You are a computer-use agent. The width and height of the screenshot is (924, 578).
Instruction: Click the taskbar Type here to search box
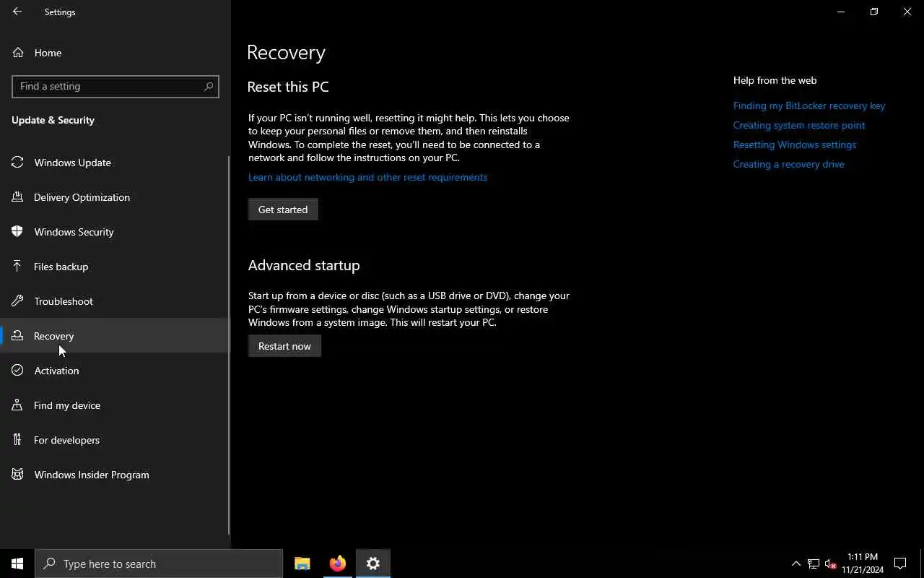click(159, 564)
